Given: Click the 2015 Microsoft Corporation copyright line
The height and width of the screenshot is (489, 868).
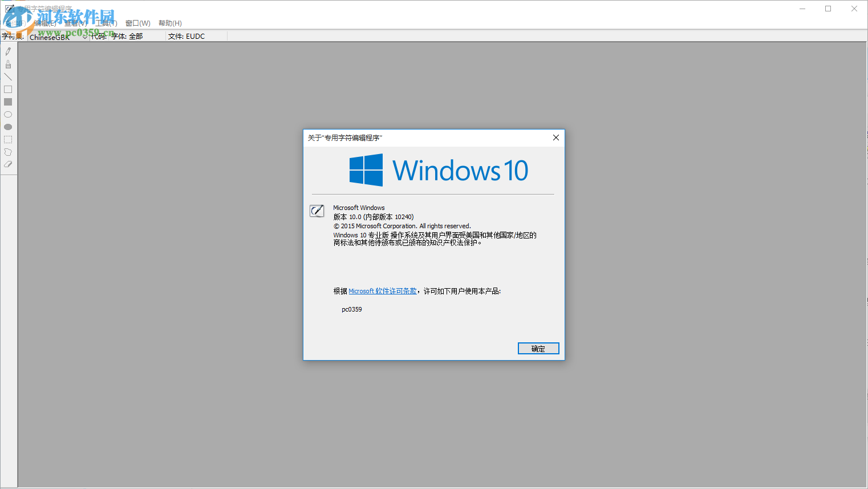Looking at the screenshot, I should (403, 226).
